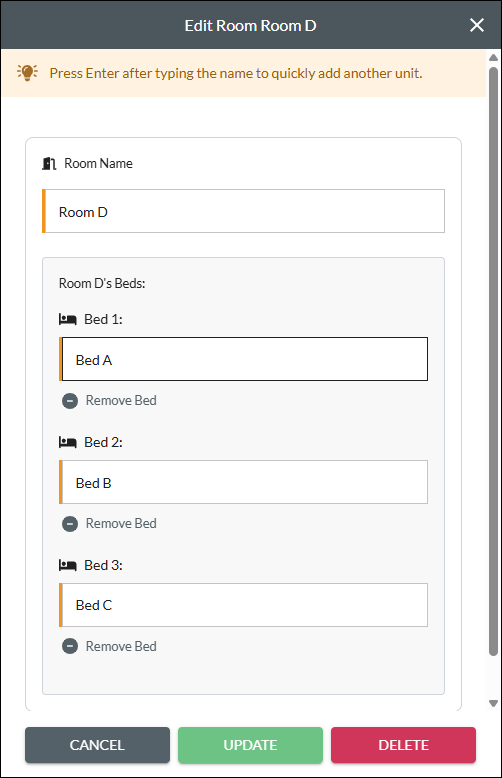
Task: Click the bed icon beside Bed 3 label
Action: [67, 565]
